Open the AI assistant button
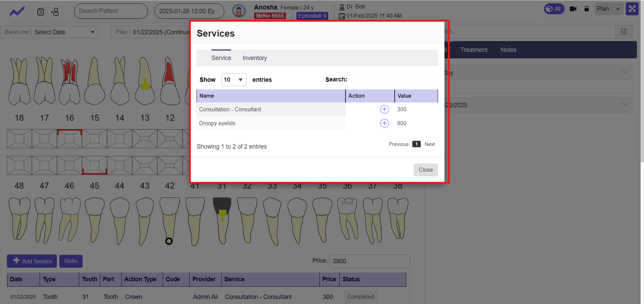 pyautogui.click(x=554, y=9)
